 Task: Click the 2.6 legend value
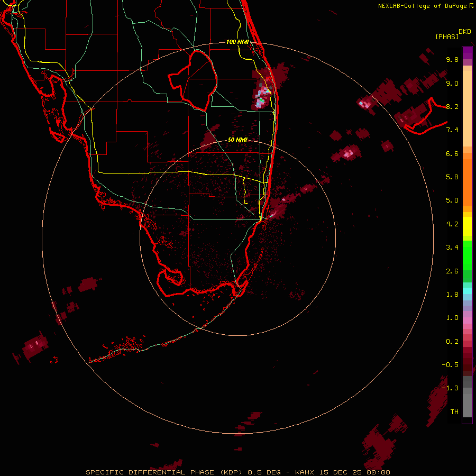452,271
